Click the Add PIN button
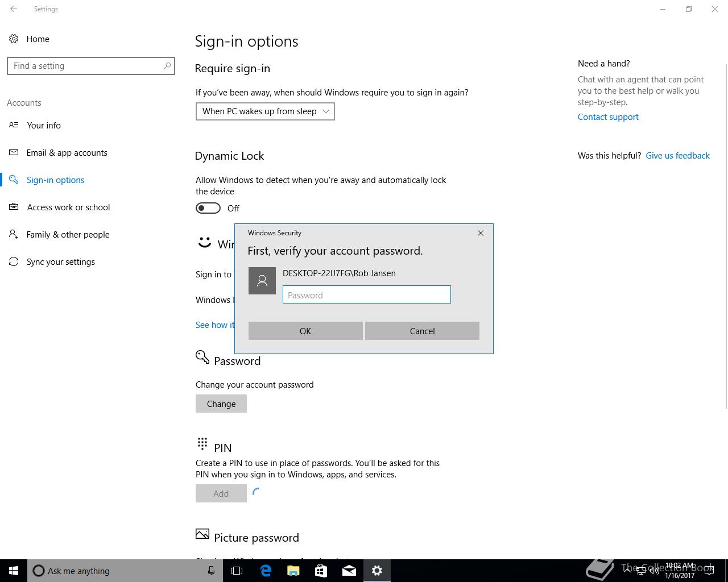The height and width of the screenshot is (582, 728). 221,493
